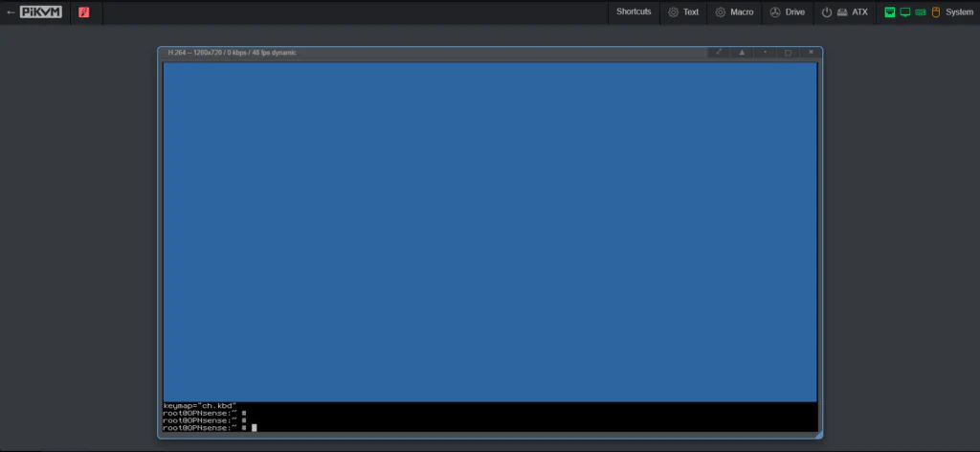The width and height of the screenshot is (980, 452).
Task: Click the green monitor status icon
Action: [905, 12]
